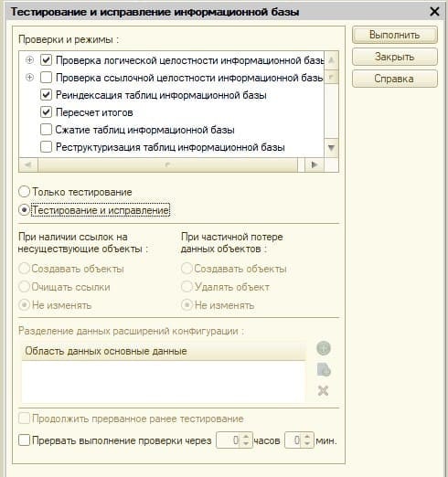Enable Реструктуризация таблиц информационной базы
The width and height of the screenshot is (448, 477).
(46, 147)
